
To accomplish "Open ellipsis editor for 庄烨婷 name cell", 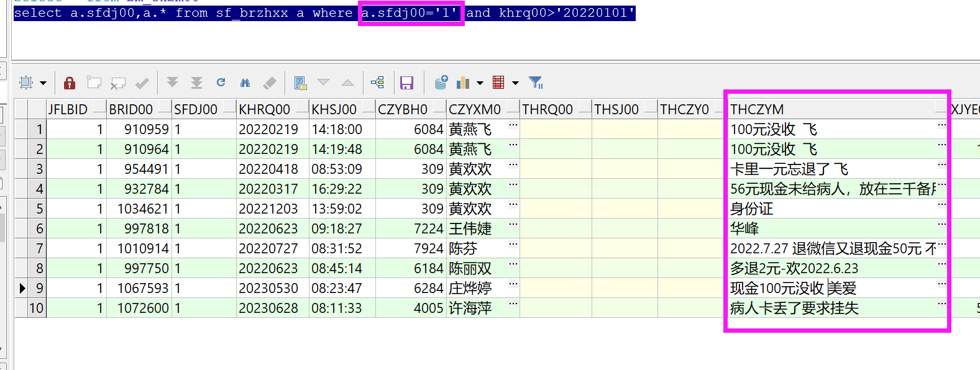I will point(513,284).
